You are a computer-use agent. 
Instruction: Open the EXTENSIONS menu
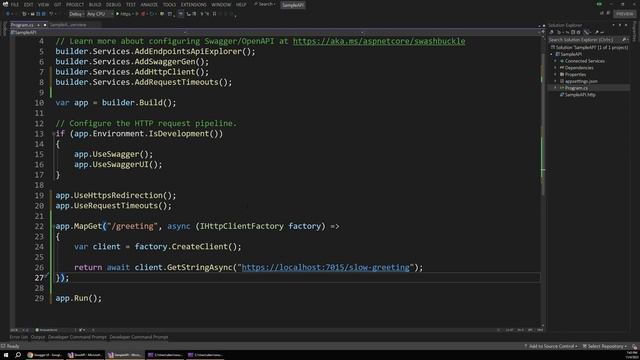(x=193, y=4)
